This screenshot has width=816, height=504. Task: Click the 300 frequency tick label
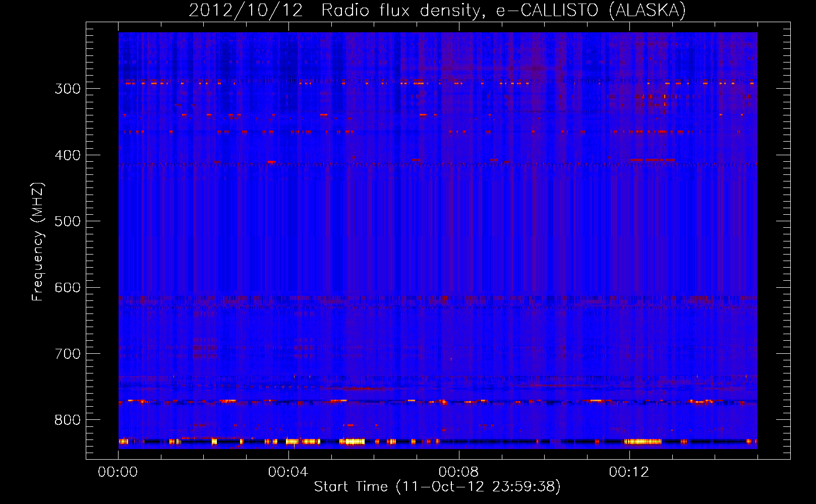coord(68,89)
